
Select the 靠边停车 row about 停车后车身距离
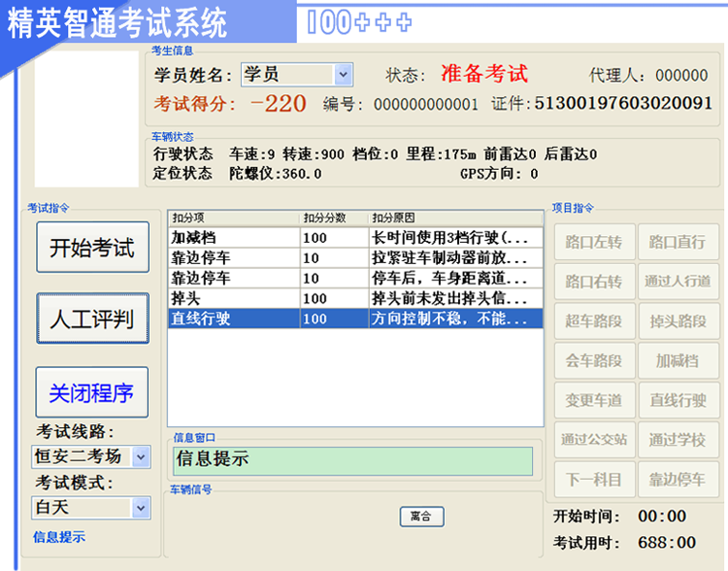[355, 278]
